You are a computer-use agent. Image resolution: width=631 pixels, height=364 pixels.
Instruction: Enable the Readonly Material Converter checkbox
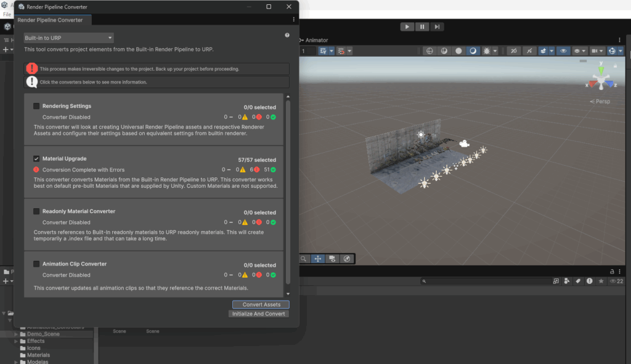tap(36, 211)
